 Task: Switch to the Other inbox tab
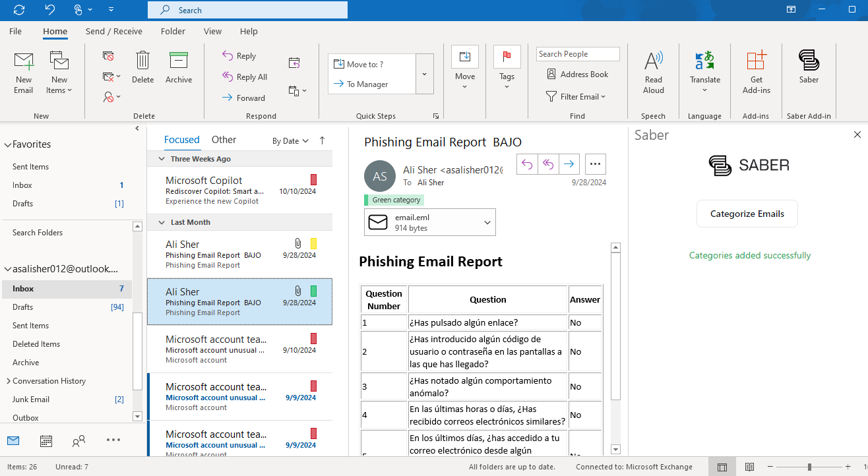pyautogui.click(x=224, y=140)
